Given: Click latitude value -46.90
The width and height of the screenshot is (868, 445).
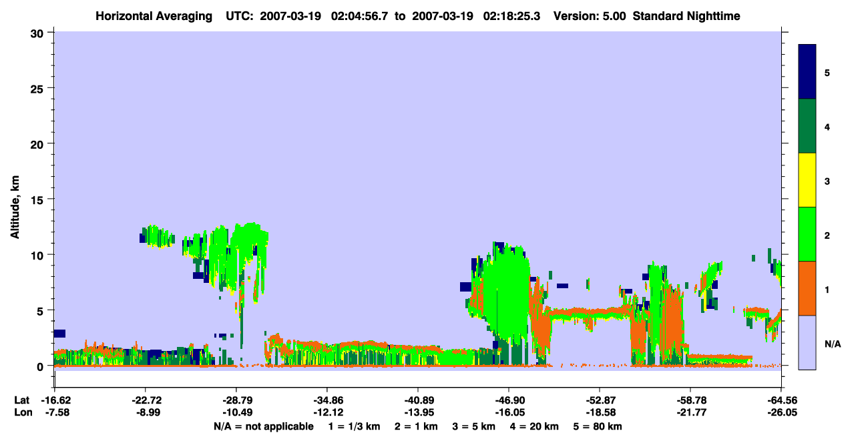Looking at the screenshot, I should pos(508,400).
